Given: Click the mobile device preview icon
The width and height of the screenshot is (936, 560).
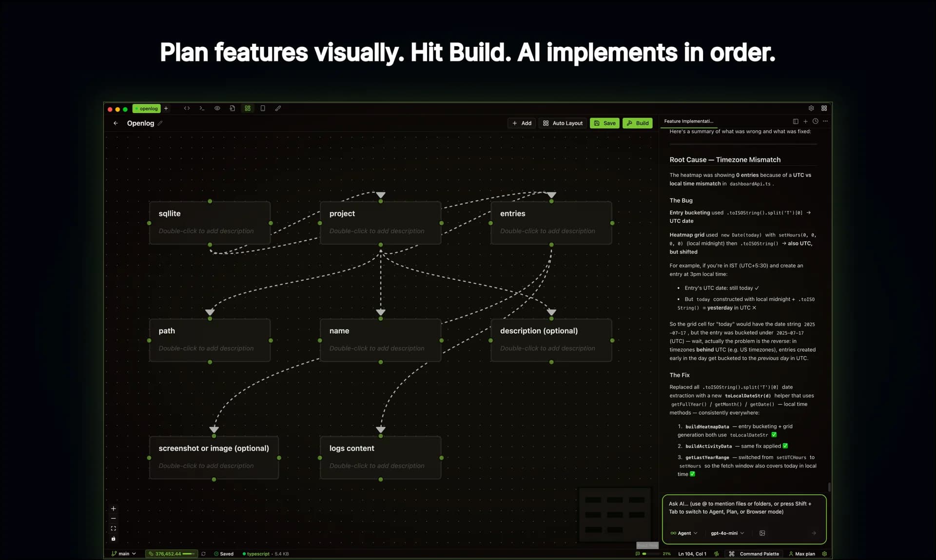Looking at the screenshot, I should [263, 108].
